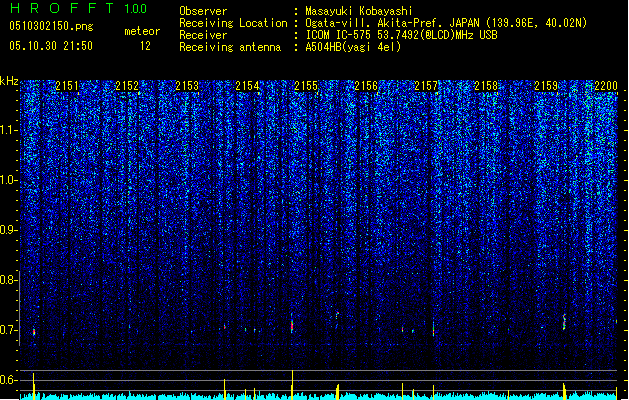
Task: Click the HROFFT program title
Action: coord(62,8)
